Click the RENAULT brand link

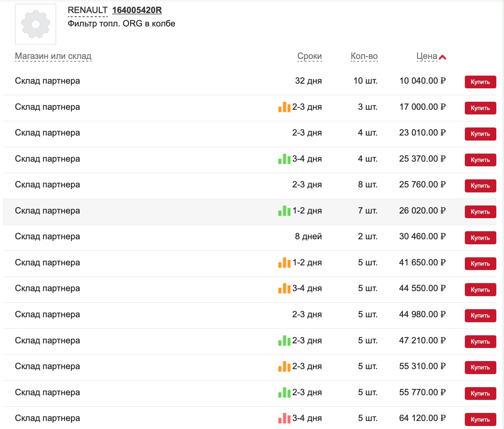coord(87,10)
